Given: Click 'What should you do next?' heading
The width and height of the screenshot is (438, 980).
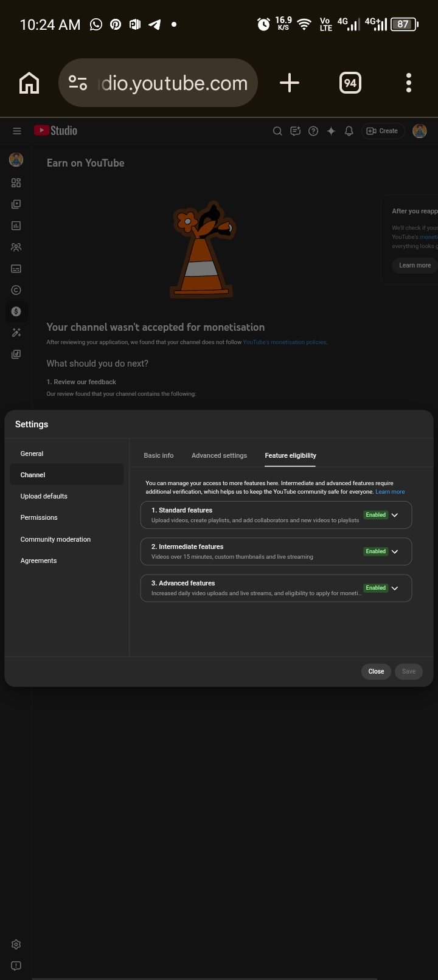Looking at the screenshot, I should [x=97, y=364].
